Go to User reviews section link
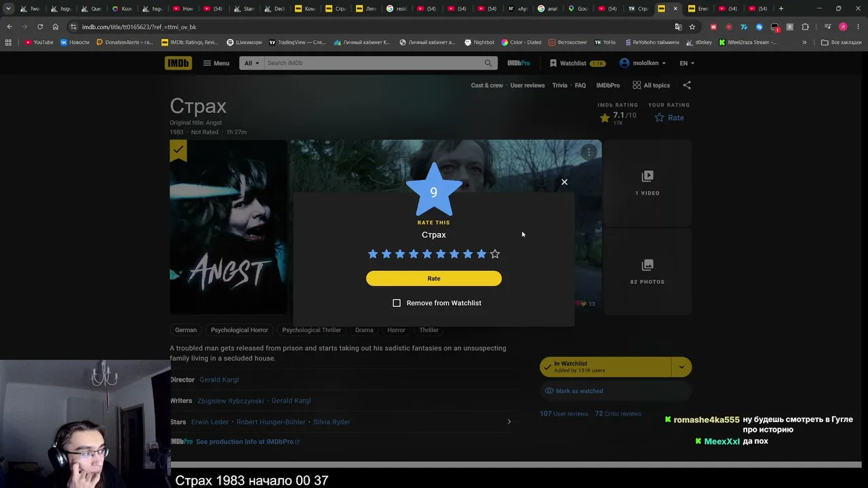868x488 pixels. click(528, 85)
